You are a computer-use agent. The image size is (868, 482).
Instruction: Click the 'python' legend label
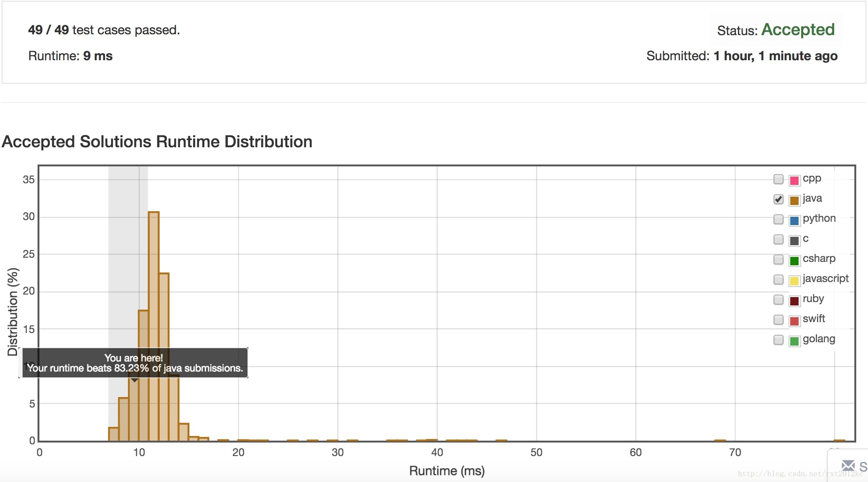pos(819,218)
